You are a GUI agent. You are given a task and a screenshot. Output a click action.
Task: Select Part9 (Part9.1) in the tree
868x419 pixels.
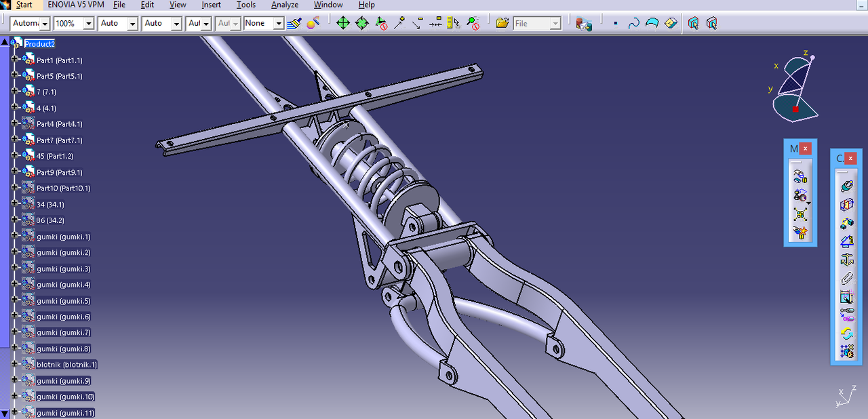coord(60,172)
